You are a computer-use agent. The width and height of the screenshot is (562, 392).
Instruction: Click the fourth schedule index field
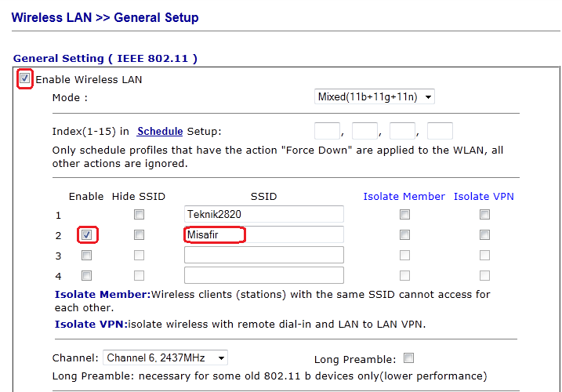pos(440,132)
